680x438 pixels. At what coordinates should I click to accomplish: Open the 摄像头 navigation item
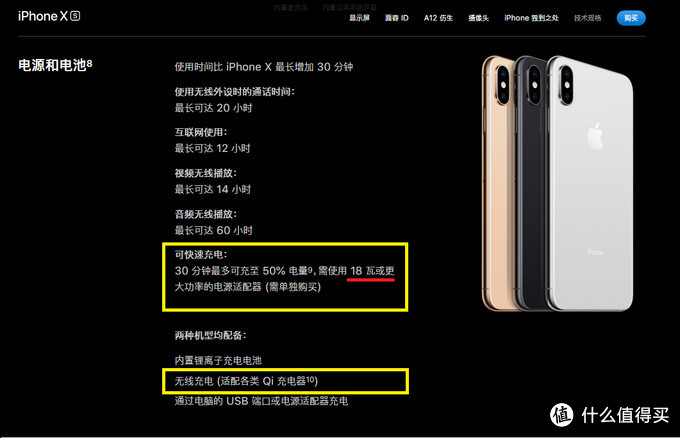point(478,18)
